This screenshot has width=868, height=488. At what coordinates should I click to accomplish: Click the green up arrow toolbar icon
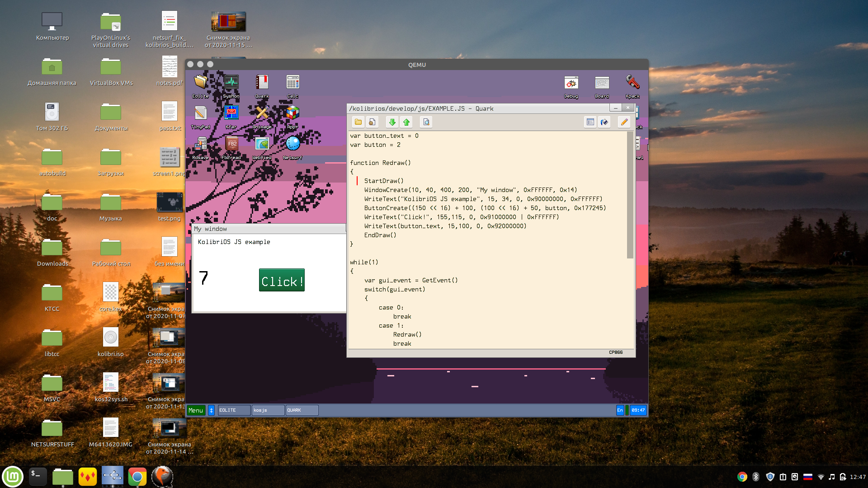click(406, 122)
